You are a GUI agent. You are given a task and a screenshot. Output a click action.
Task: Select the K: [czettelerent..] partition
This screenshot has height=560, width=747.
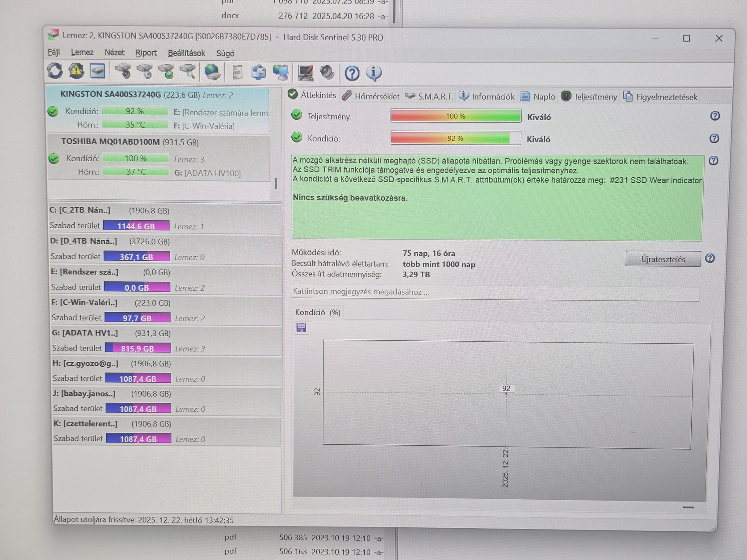pos(168,431)
